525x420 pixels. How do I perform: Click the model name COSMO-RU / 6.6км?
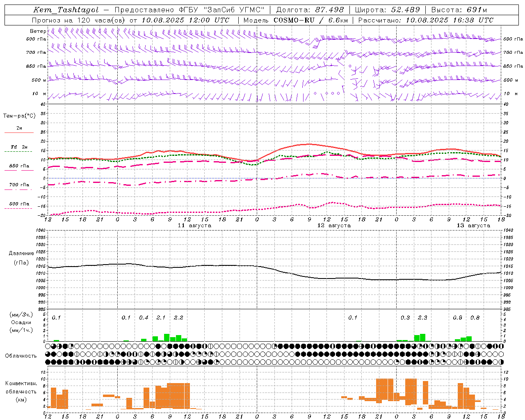[311, 20]
